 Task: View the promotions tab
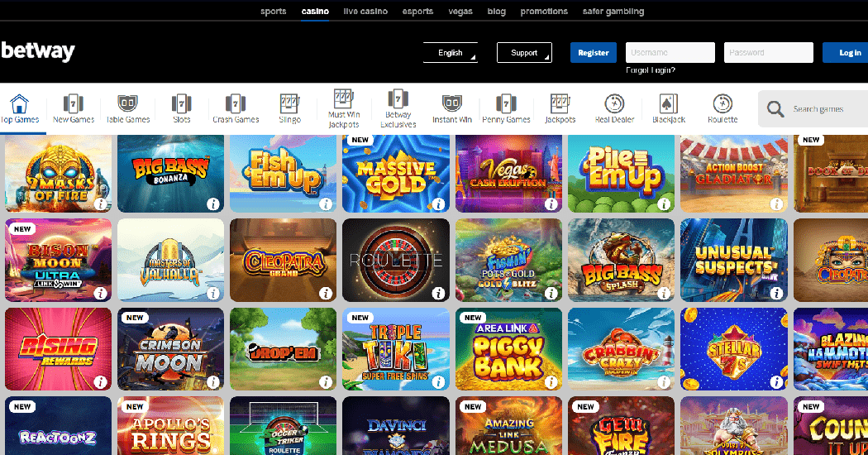544,11
